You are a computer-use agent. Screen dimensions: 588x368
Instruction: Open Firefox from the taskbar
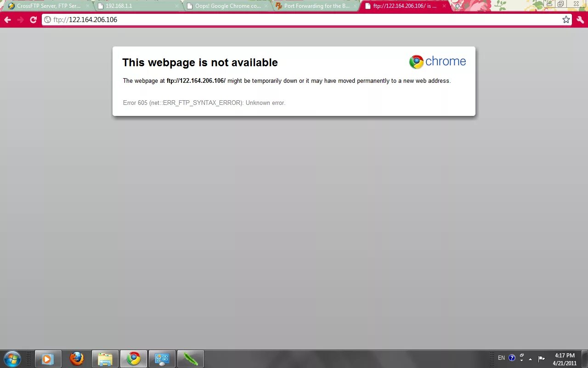point(77,359)
